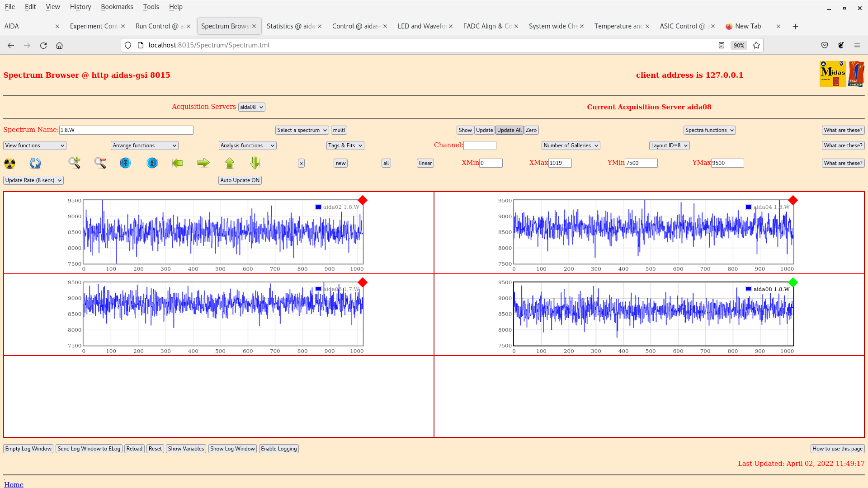Expand the Update Rate dropdown
Viewport: 868px width, 488px height.
pyautogui.click(x=33, y=180)
